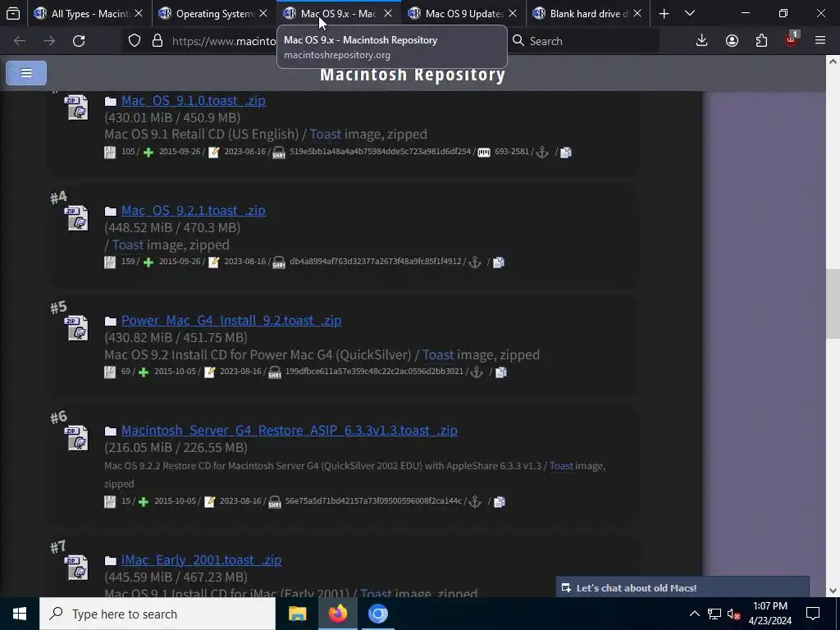Download Macintosh_Server_G4_Restore_ASIP_6.3.3v1.3.toast_.zip link
Screen dimensions: 840x630
[290, 430]
